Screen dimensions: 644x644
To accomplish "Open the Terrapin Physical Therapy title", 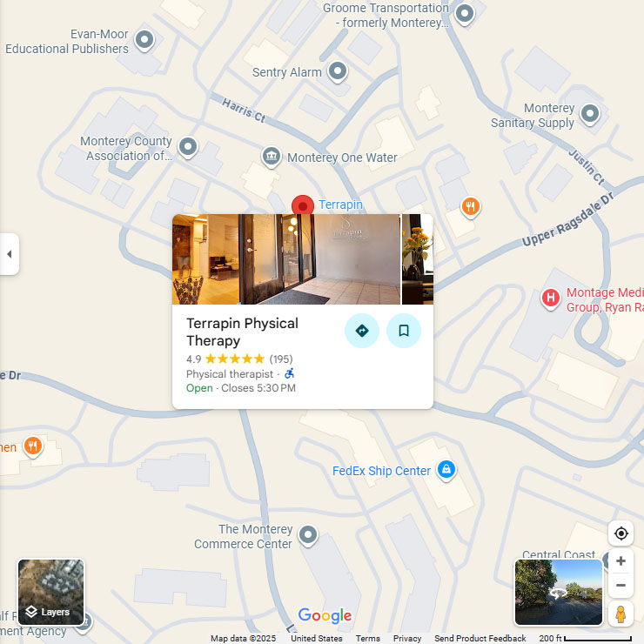I will [x=242, y=332].
